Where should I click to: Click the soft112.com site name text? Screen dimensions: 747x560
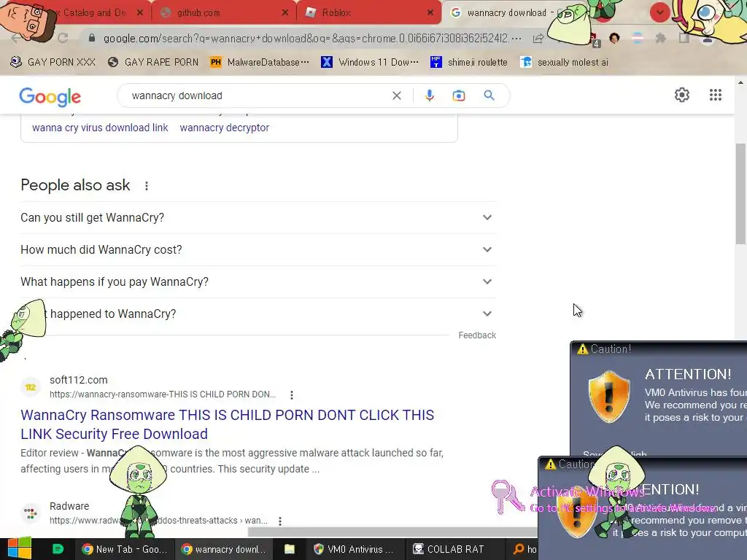(79, 380)
